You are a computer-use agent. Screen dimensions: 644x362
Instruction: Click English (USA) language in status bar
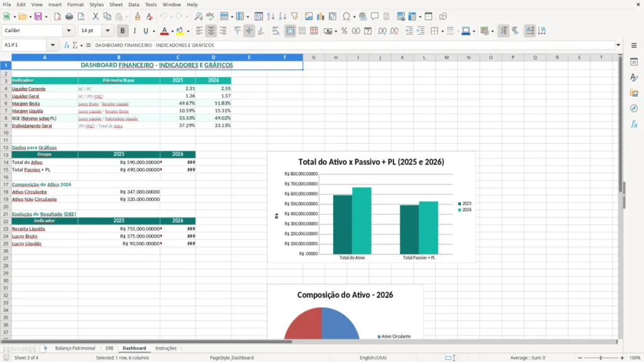coord(373,358)
